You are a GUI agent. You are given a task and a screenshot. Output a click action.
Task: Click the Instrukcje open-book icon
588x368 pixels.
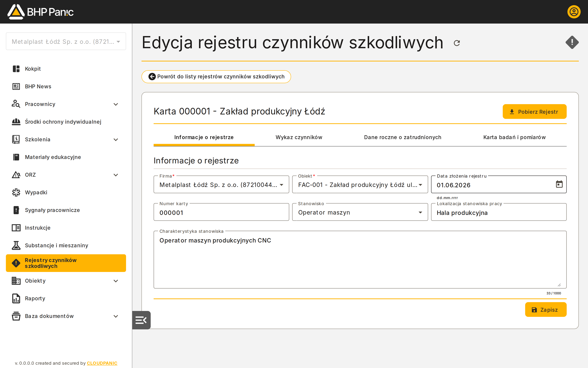16,228
